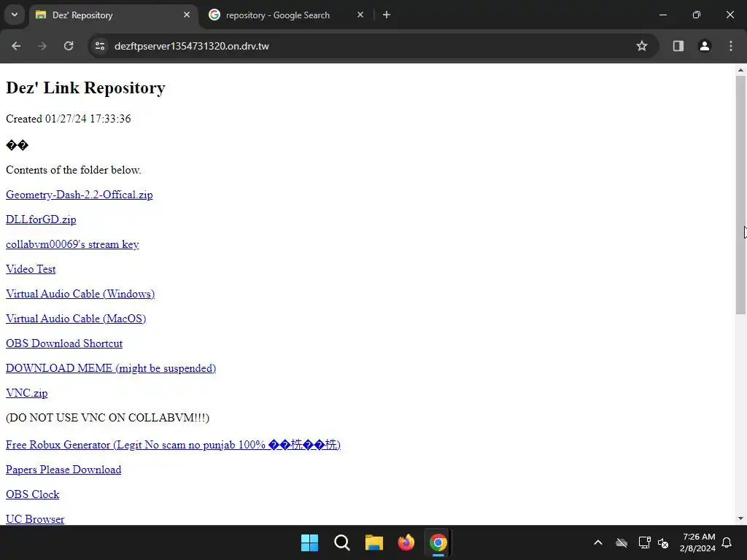Open Free Robux Generator link
Image resolution: width=747 pixels, height=560 pixels.
(173, 445)
